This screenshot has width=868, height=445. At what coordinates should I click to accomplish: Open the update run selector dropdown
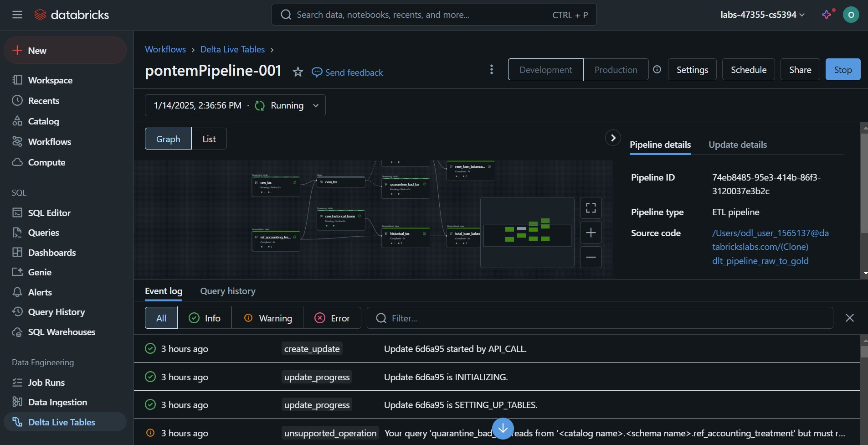(235, 105)
